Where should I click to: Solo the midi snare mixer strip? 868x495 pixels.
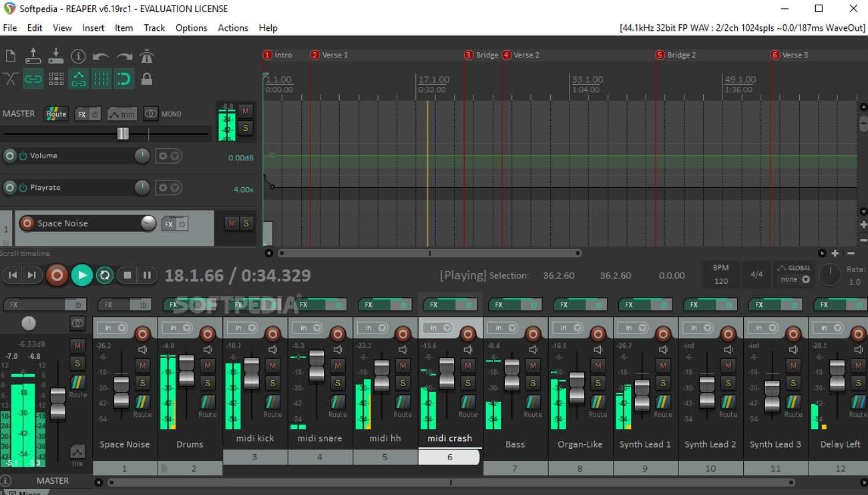point(338,383)
